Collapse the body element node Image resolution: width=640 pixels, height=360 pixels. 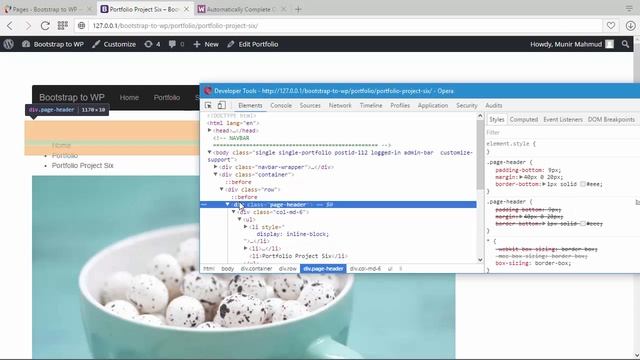click(210, 152)
